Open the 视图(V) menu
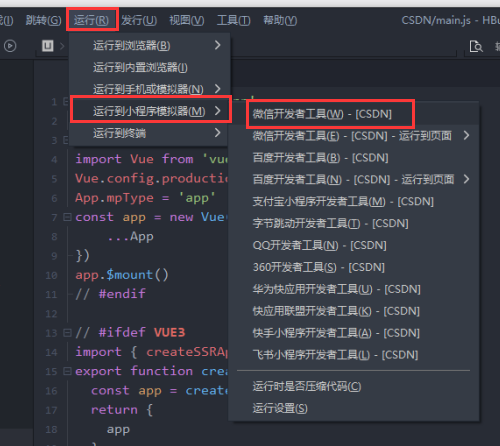500x446 pixels. pos(187,20)
